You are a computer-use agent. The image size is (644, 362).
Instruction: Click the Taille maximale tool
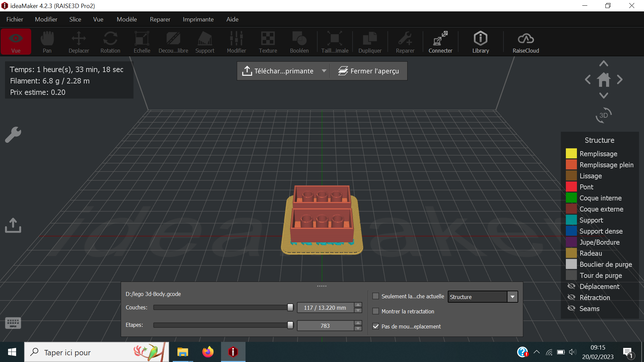pos(335,42)
